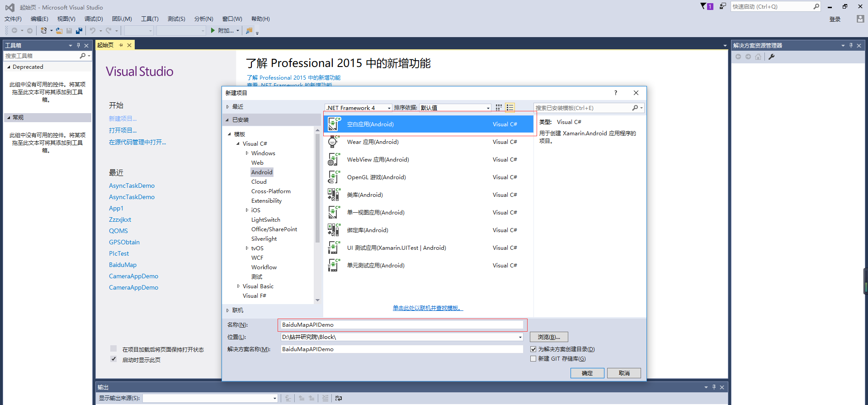Select Wear App (Android) template icon
The width and height of the screenshot is (868, 405).
tap(333, 142)
